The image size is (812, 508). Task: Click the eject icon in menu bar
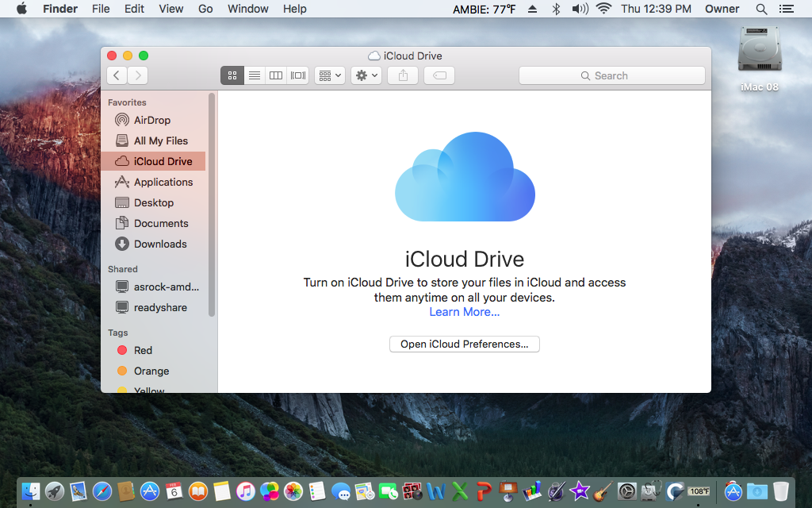coord(532,9)
